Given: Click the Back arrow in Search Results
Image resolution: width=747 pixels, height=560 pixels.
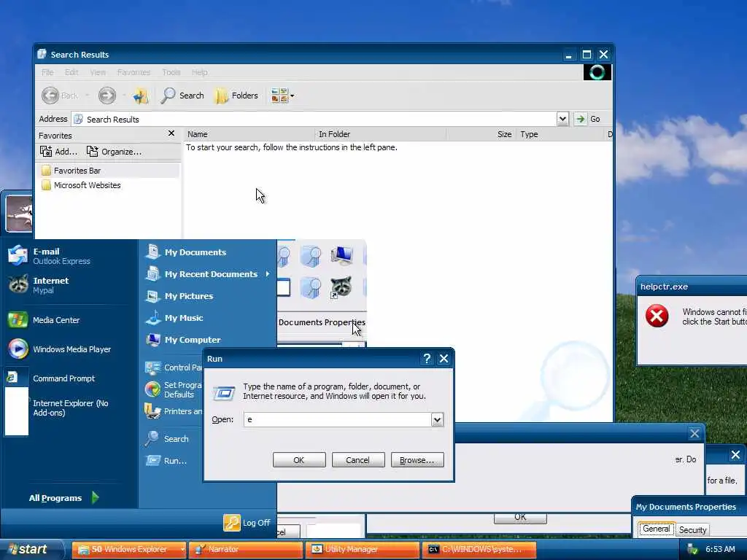Looking at the screenshot, I should click(x=50, y=96).
